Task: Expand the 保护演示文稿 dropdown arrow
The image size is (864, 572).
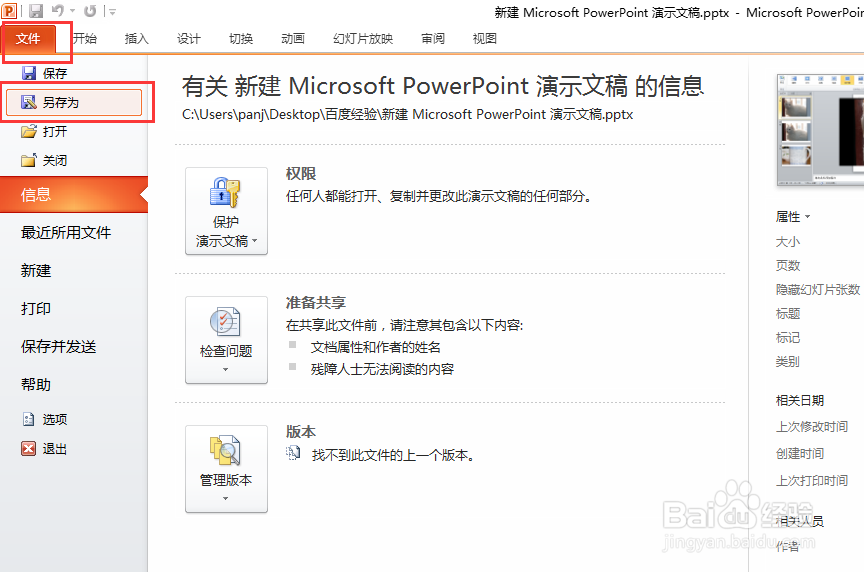Action: tap(255, 241)
